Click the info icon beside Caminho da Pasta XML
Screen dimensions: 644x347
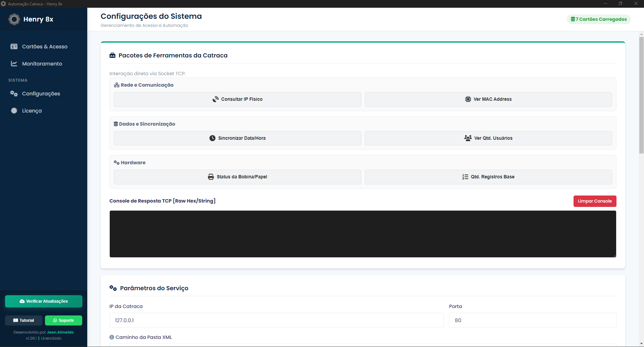coord(112,337)
